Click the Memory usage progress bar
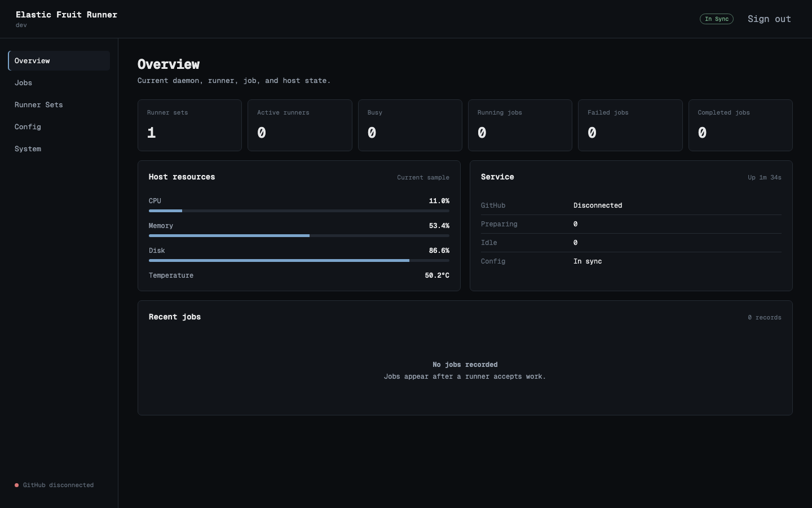The image size is (812, 508). [x=299, y=235]
